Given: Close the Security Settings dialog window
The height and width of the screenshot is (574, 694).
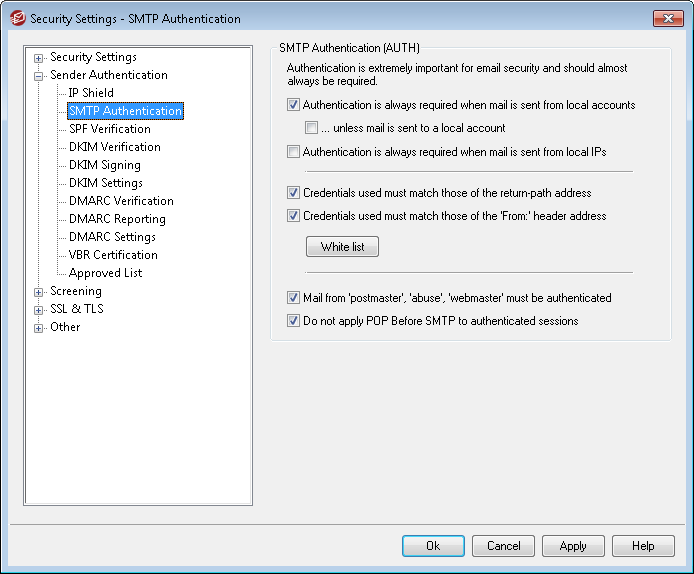Looking at the screenshot, I should pos(668,18).
